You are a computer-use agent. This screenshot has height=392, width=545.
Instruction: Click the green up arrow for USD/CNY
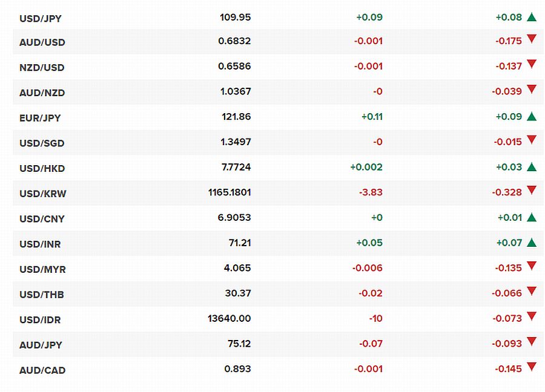pyautogui.click(x=532, y=217)
